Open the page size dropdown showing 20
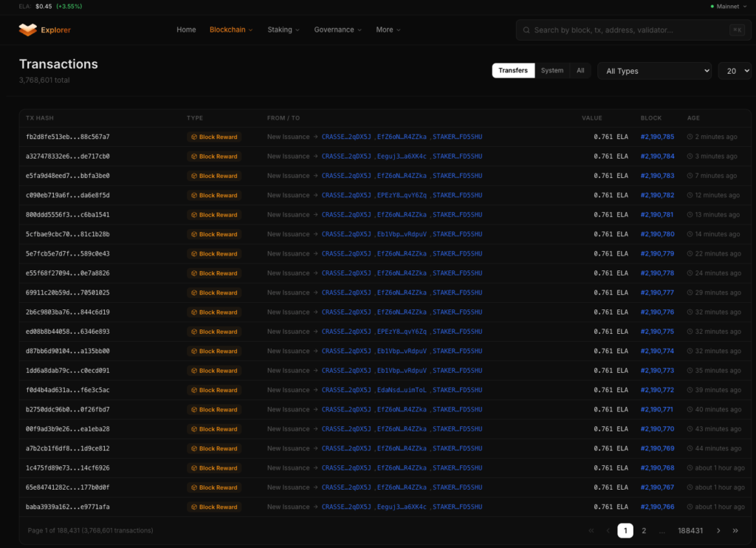Viewport: 756px width, 548px height. 735,71
